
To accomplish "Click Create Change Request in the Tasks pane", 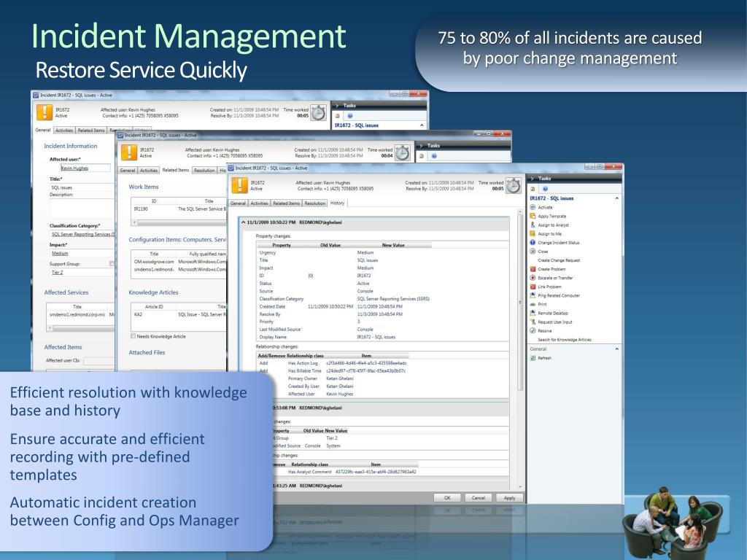I will click(x=559, y=260).
